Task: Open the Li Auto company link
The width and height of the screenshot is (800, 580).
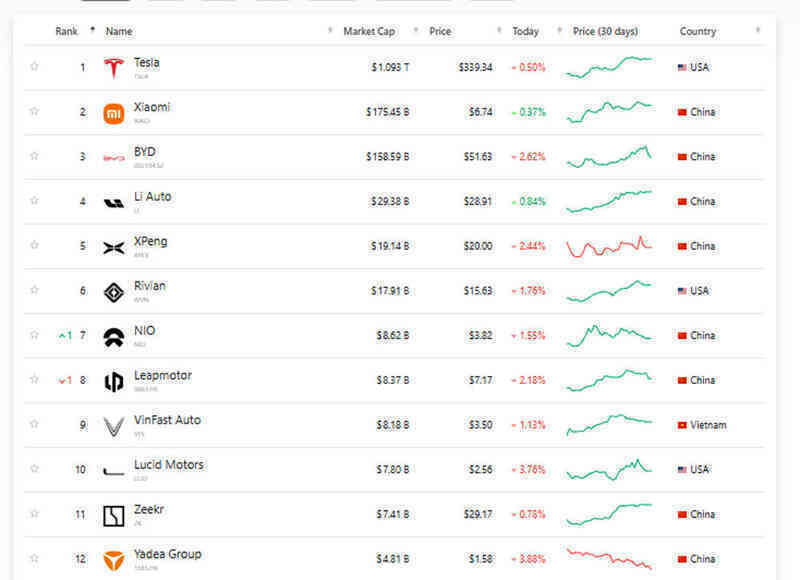Action: (x=153, y=196)
